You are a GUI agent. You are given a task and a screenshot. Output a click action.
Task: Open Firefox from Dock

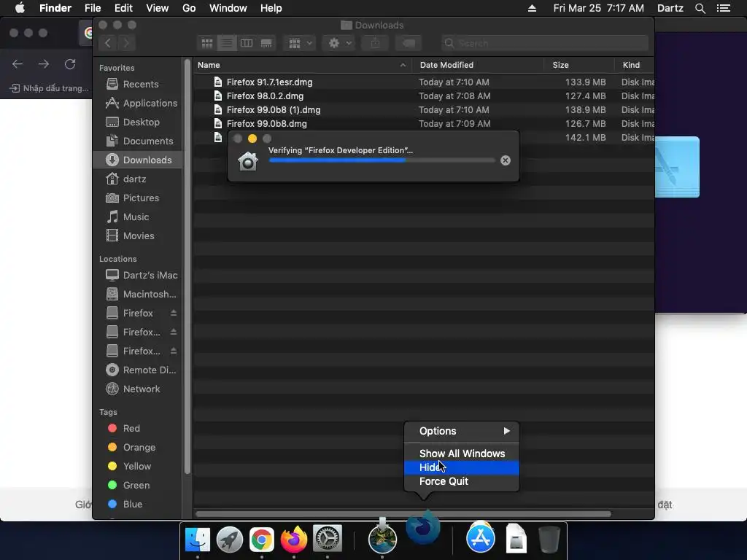pos(294,540)
